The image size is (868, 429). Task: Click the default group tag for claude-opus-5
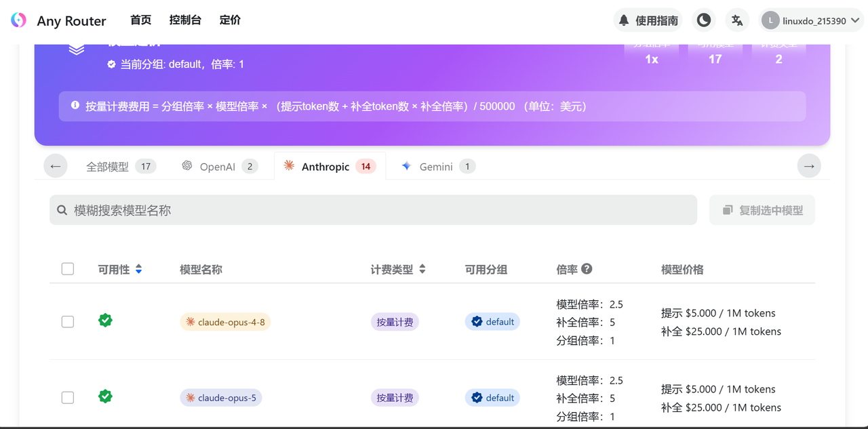492,398
